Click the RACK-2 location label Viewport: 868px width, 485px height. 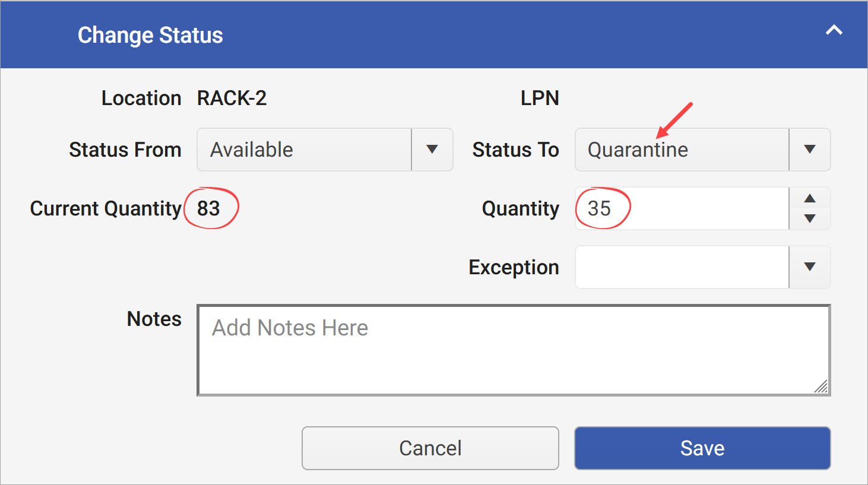232,97
